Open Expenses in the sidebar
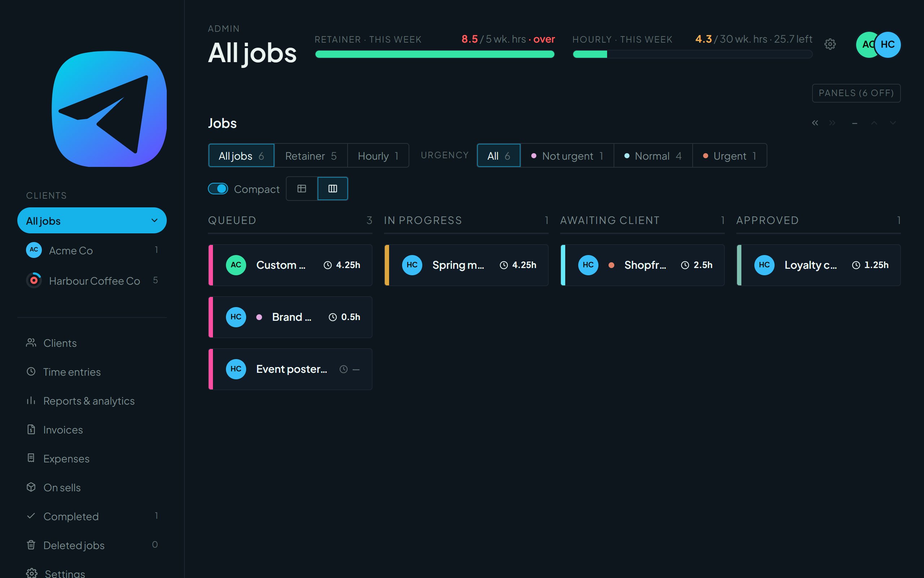The height and width of the screenshot is (578, 924). (x=92, y=459)
